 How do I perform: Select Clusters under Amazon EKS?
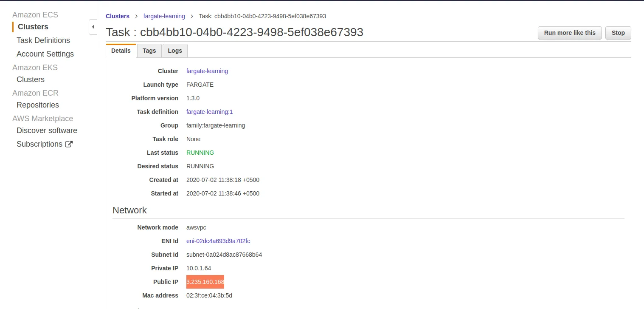tap(31, 79)
